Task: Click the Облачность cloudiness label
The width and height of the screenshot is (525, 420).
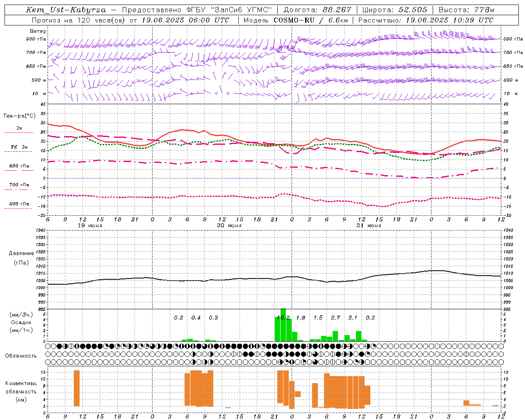Action: (21, 356)
